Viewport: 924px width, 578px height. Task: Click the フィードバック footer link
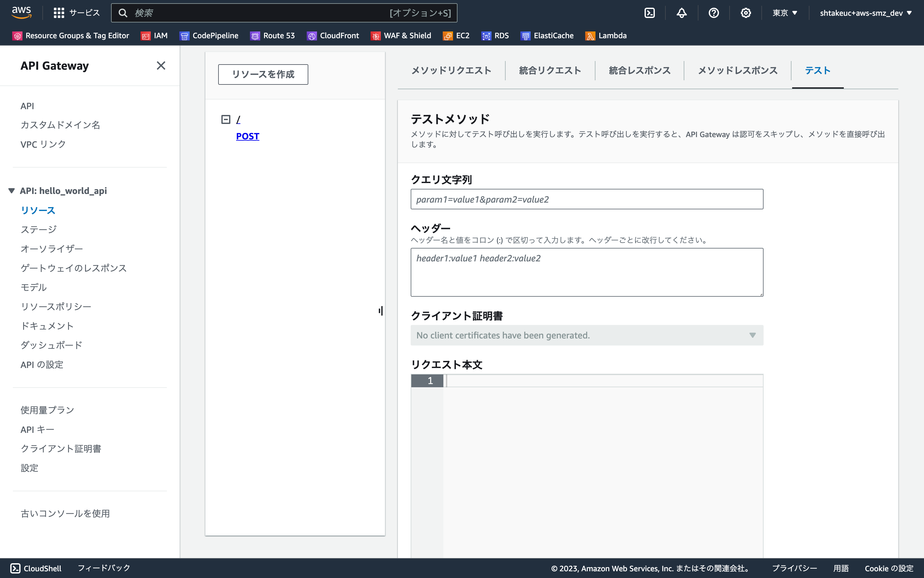tap(104, 568)
